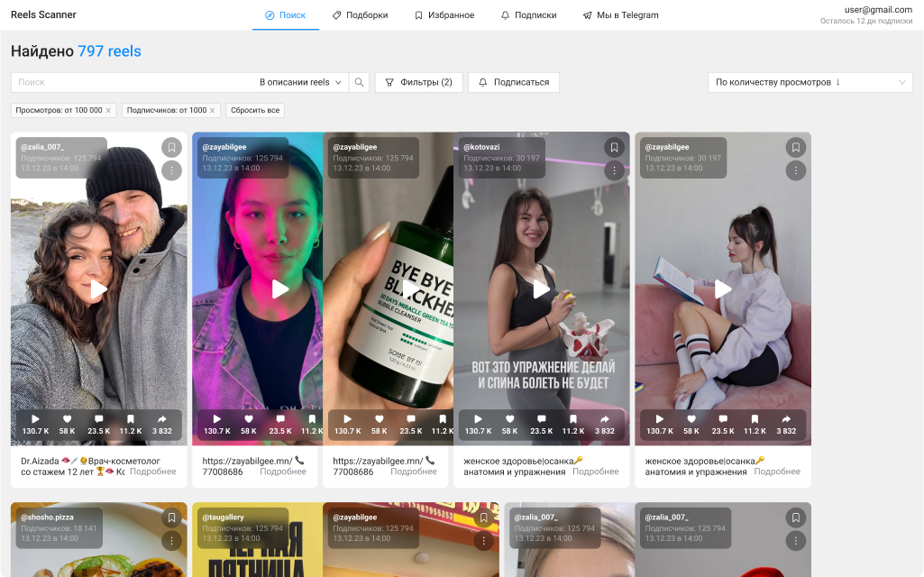924x577 pixels.
Task: Click the Подписаться button
Action: pyautogui.click(x=513, y=82)
